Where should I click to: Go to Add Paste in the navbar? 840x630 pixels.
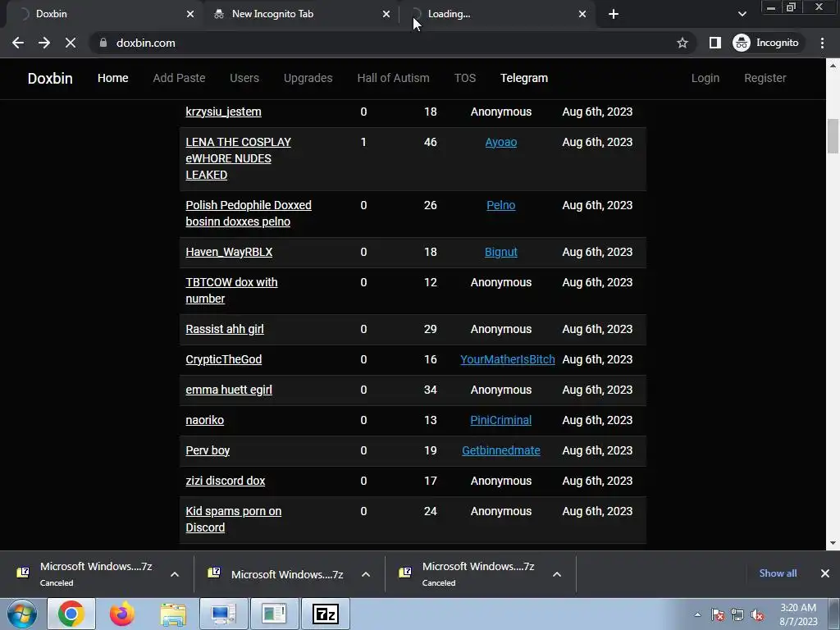pos(179,78)
